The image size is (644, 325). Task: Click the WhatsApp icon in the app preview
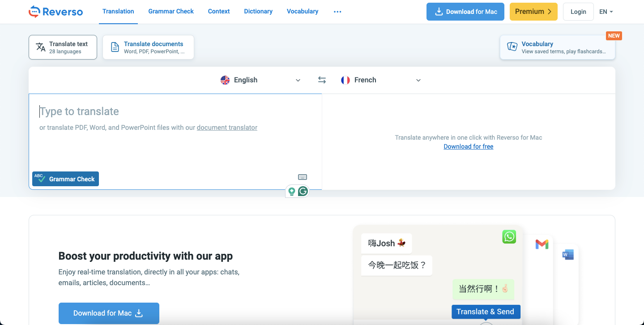[509, 237]
